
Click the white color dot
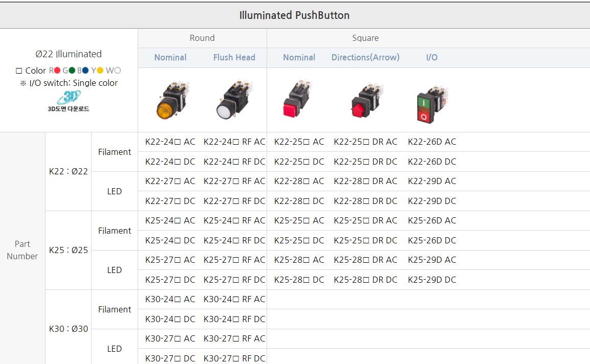(x=117, y=71)
